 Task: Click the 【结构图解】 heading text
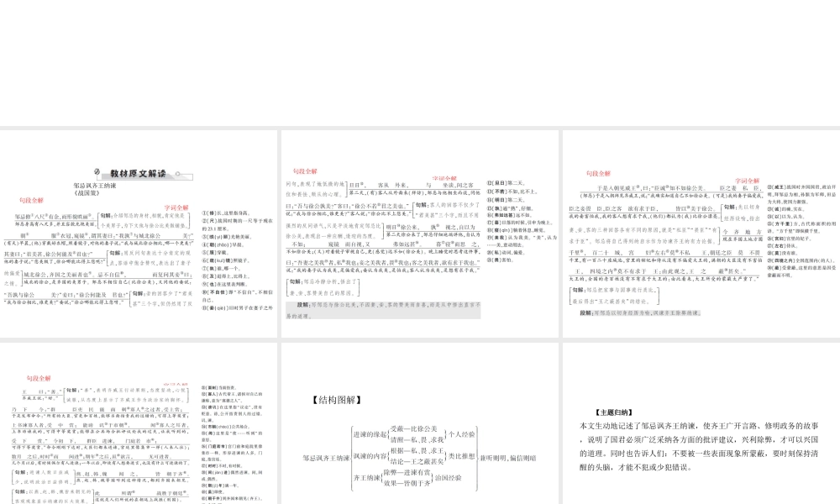tap(337, 400)
